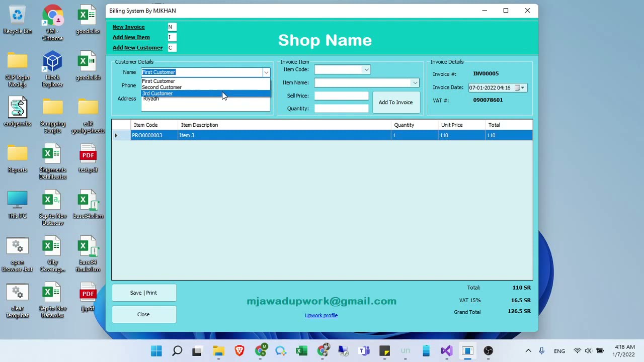Select the good.xlsx desktop file
644x362 pixels.
click(x=88, y=20)
